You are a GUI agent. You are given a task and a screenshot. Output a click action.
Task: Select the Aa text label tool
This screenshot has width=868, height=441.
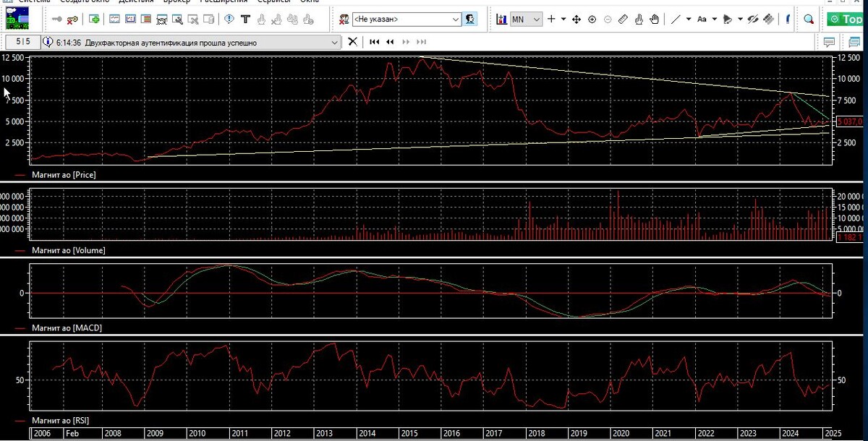coord(702,20)
